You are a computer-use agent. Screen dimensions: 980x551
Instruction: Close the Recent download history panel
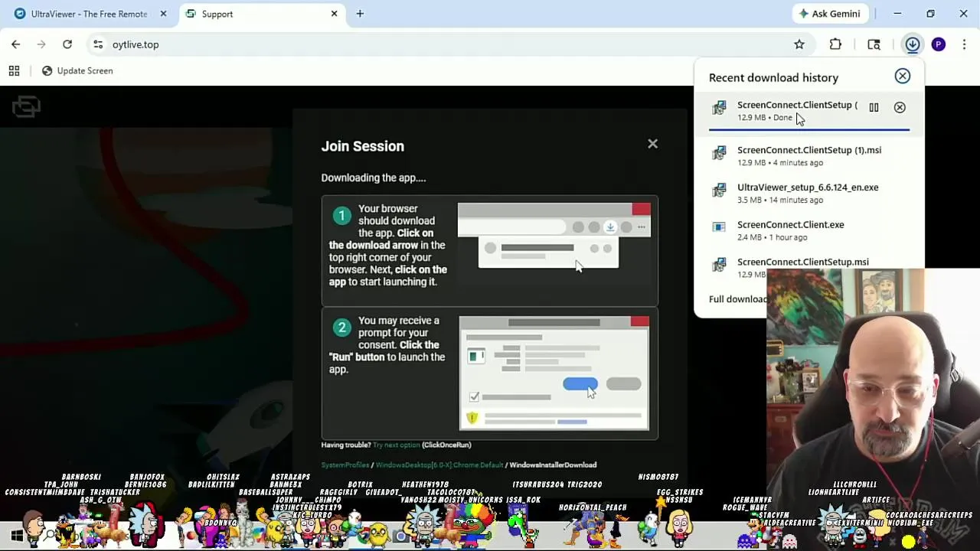click(903, 76)
